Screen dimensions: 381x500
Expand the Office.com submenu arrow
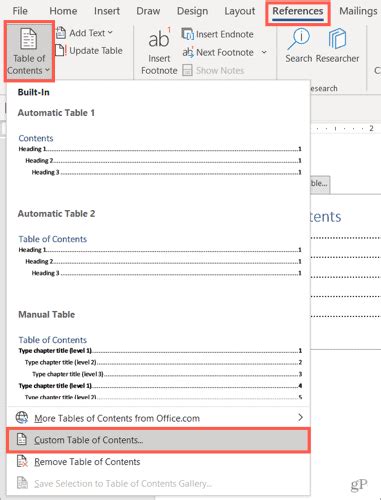click(300, 417)
